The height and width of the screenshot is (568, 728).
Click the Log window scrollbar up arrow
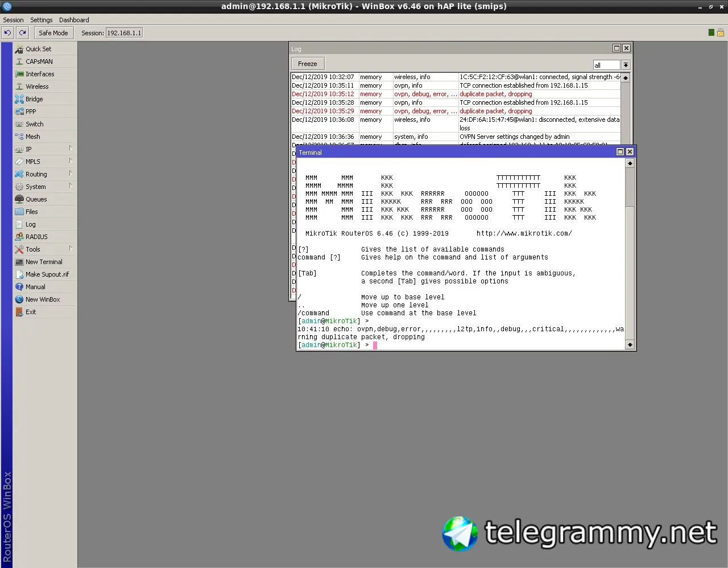coord(626,77)
